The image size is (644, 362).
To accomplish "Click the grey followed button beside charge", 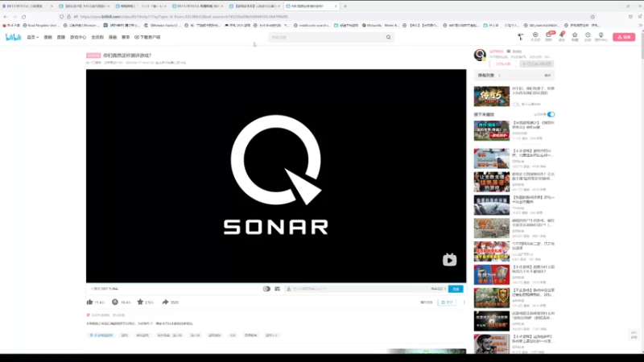I will coord(536,64).
